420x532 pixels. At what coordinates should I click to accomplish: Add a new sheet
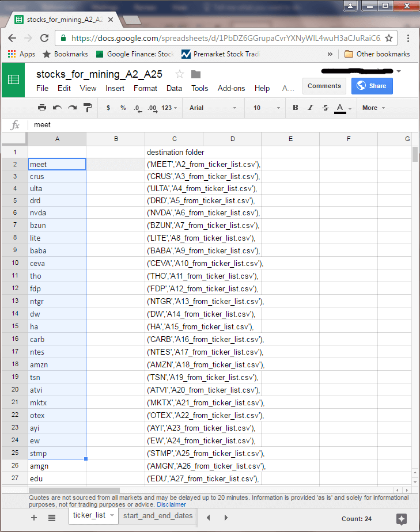[34, 518]
